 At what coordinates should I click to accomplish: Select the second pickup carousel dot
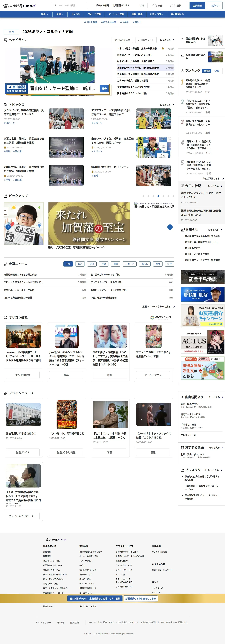pyautogui.click(x=148, y=196)
